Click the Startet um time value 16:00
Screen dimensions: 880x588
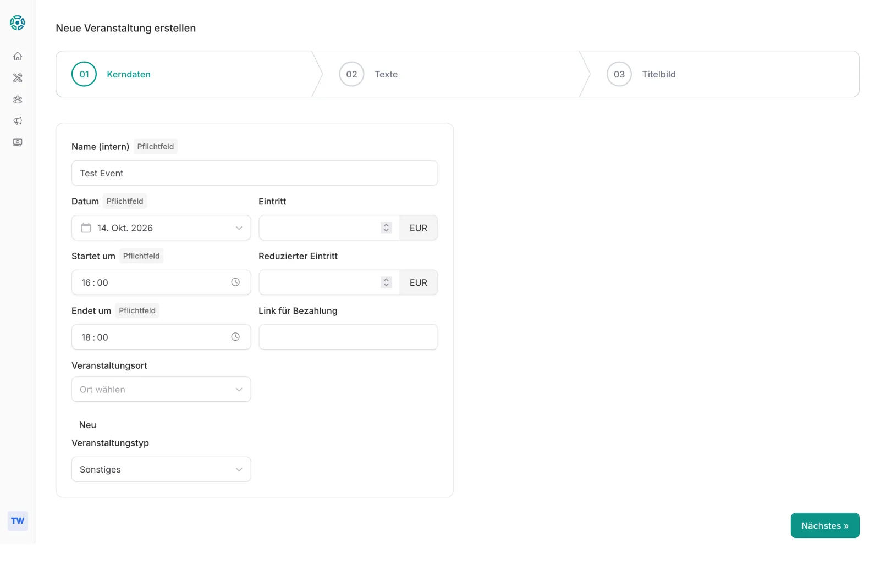(x=95, y=282)
